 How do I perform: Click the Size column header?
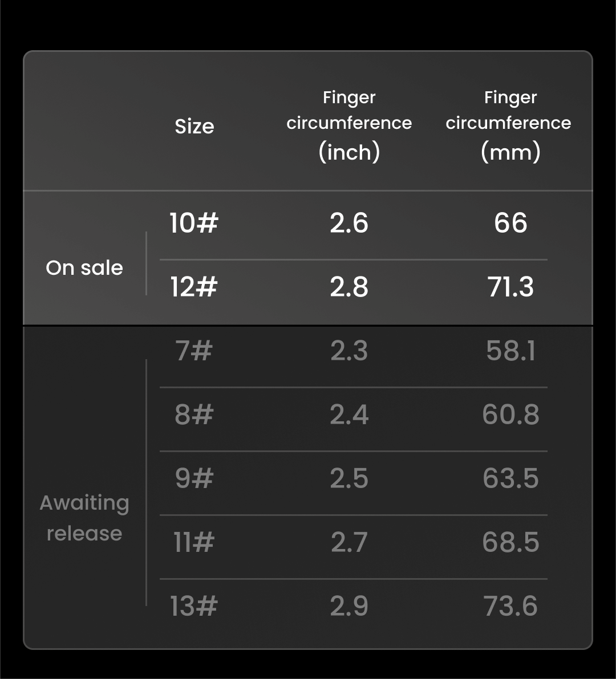click(194, 126)
